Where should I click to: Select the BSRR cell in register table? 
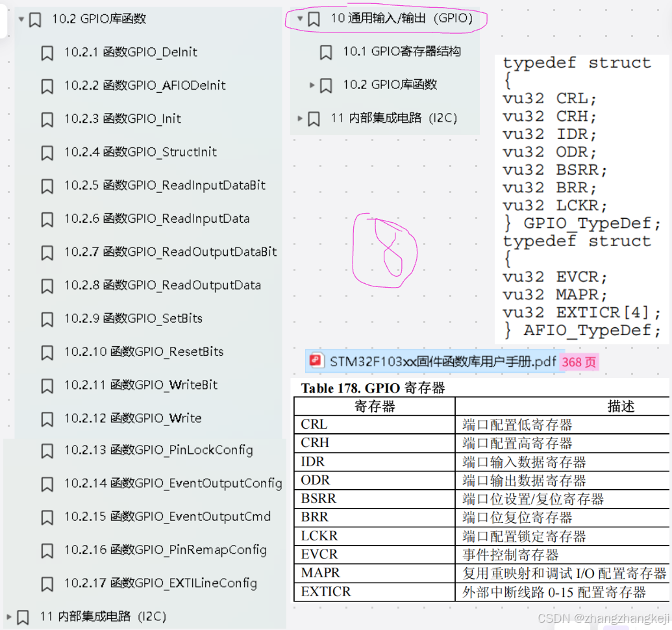(374, 498)
